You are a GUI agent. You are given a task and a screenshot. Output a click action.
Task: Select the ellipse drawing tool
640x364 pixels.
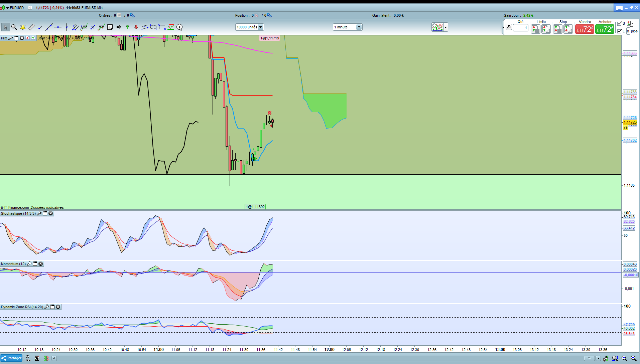pos(153,27)
